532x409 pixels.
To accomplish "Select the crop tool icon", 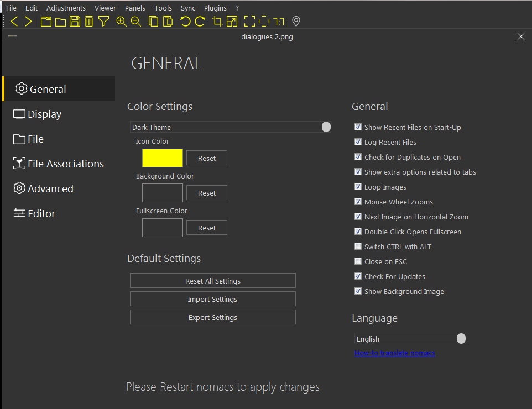I will click(x=217, y=22).
